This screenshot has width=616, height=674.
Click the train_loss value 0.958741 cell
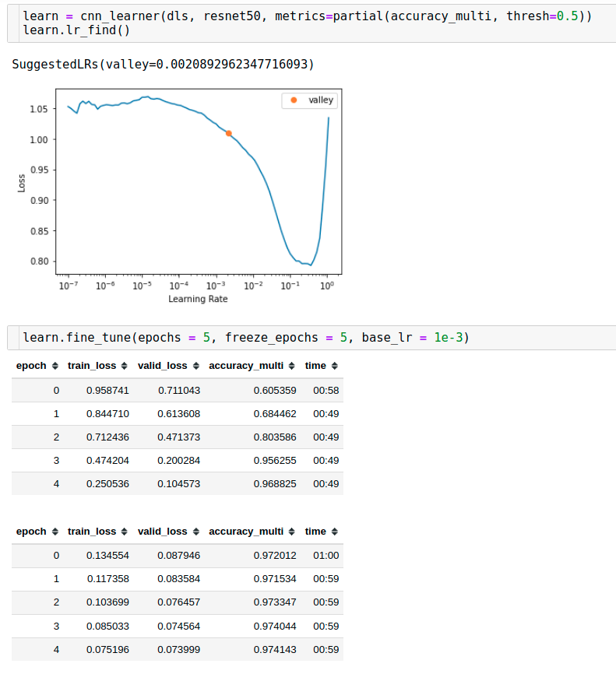[x=107, y=390]
